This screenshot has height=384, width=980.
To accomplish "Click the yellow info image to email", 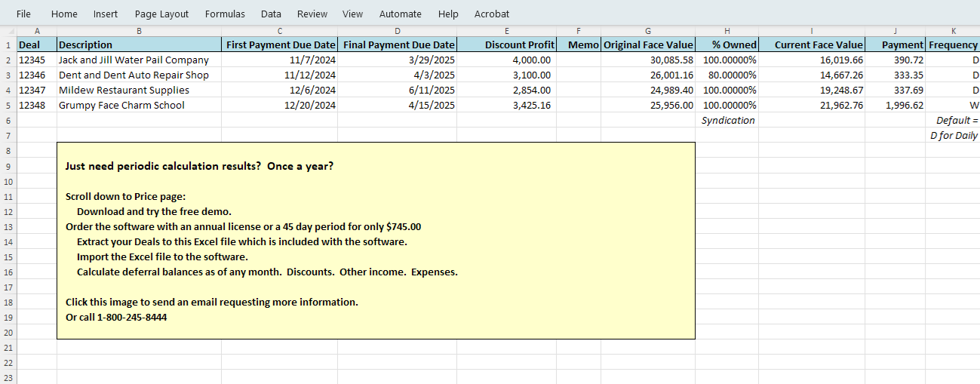I will click(x=376, y=241).
